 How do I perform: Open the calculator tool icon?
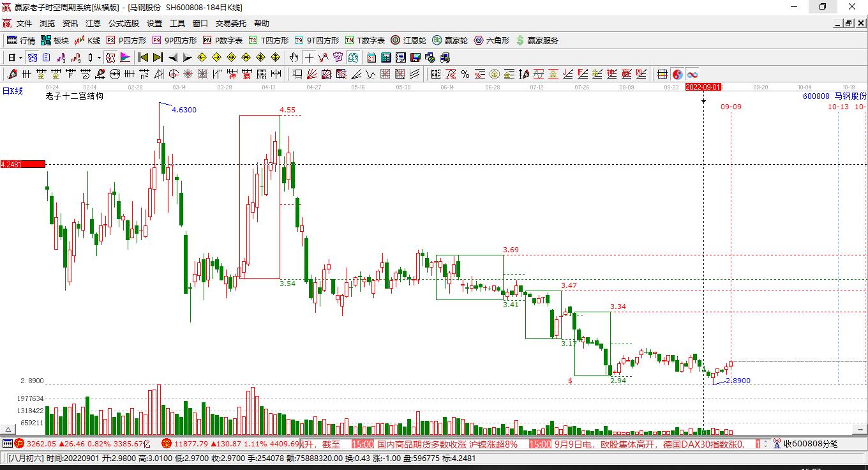tap(385, 57)
